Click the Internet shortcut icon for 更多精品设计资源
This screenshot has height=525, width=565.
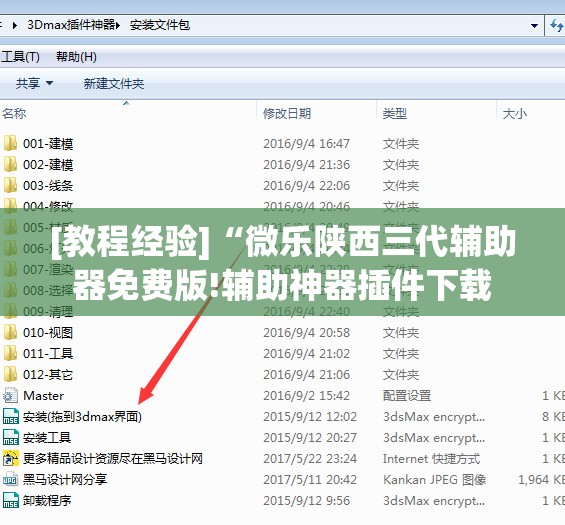tap(10, 458)
